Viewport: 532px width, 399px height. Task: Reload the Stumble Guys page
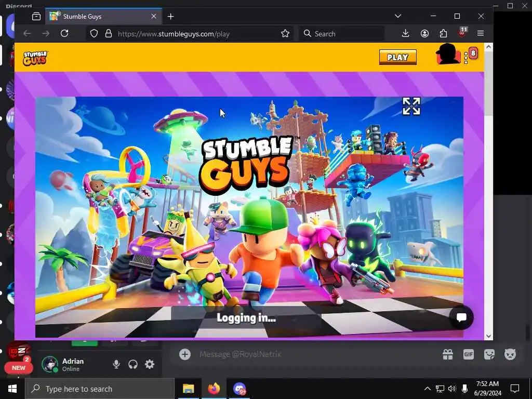[x=64, y=33]
